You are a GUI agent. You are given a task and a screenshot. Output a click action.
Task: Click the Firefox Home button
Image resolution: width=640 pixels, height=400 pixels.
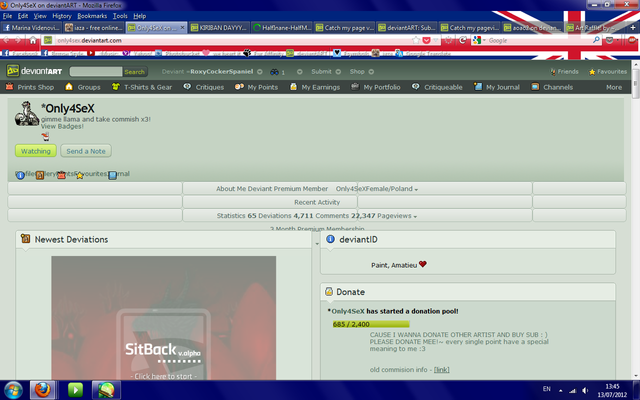coord(33,40)
